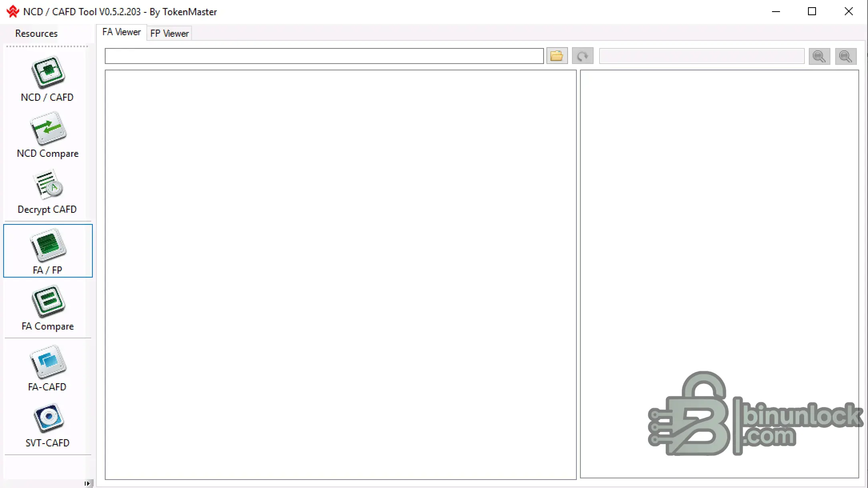
Task: Open the FA Compare tool
Action: pyautogui.click(x=48, y=308)
